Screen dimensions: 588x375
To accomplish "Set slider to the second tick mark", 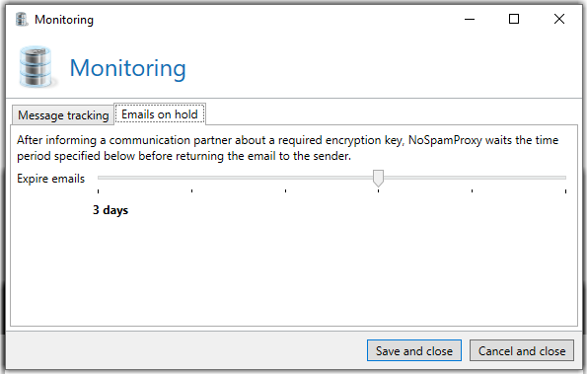I will click(191, 178).
